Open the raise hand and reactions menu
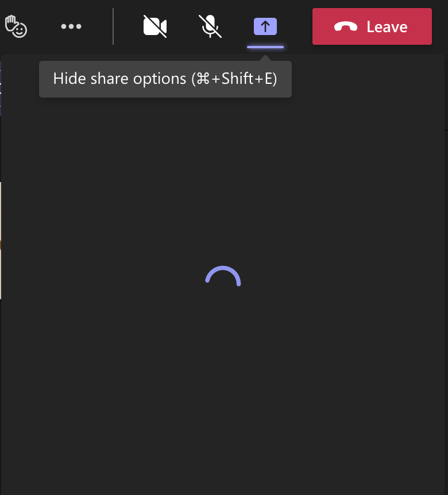This screenshot has height=495, width=448. coord(16,26)
